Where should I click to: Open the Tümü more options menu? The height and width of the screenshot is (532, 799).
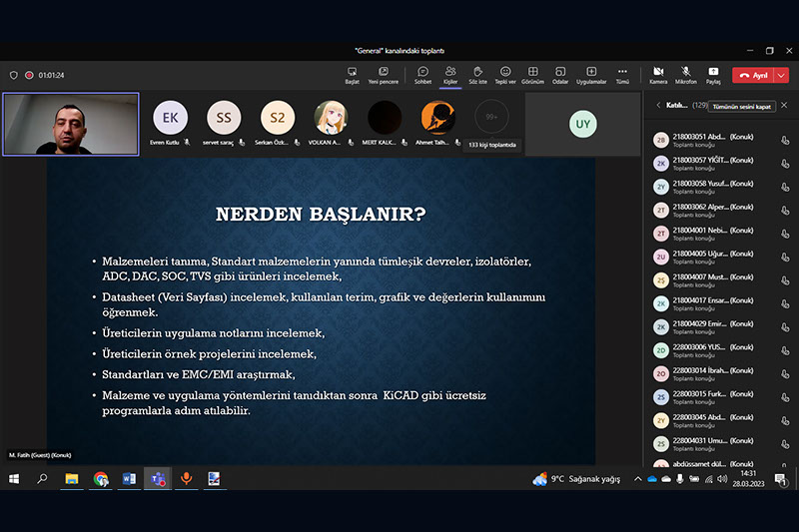pos(622,73)
